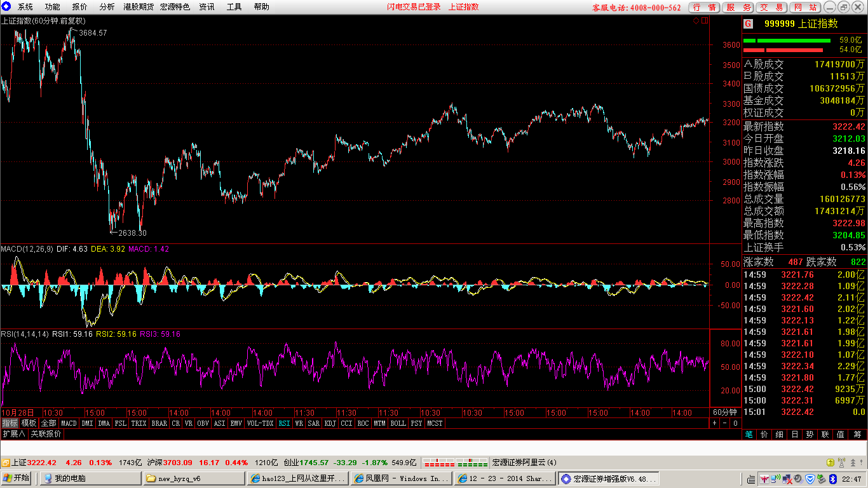Click the red square panel icon above chart
Viewport: 868px width, 488px height.
[x=704, y=21]
